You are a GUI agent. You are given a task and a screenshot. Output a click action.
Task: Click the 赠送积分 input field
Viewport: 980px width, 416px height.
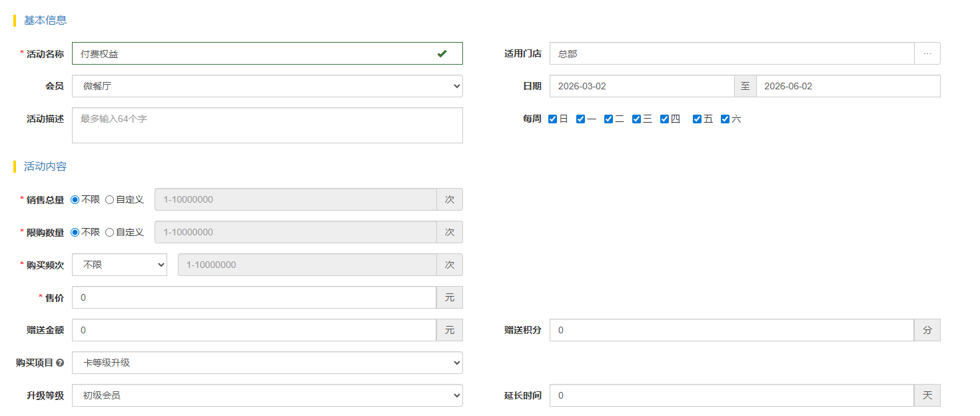731,330
